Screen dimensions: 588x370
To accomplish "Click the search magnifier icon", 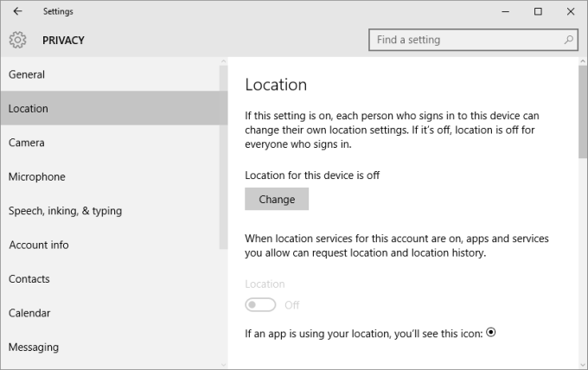I will tap(569, 40).
